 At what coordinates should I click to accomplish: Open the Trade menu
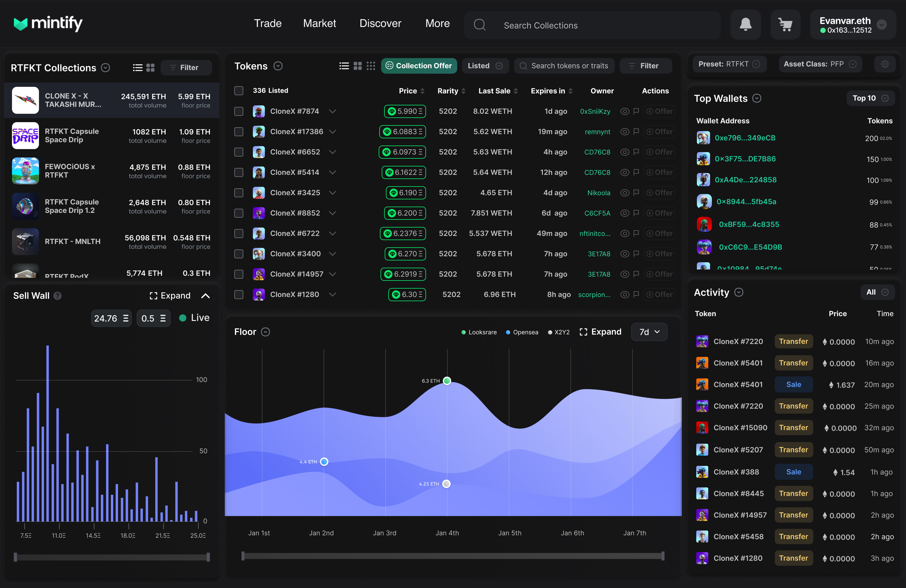tap(268, 24)
